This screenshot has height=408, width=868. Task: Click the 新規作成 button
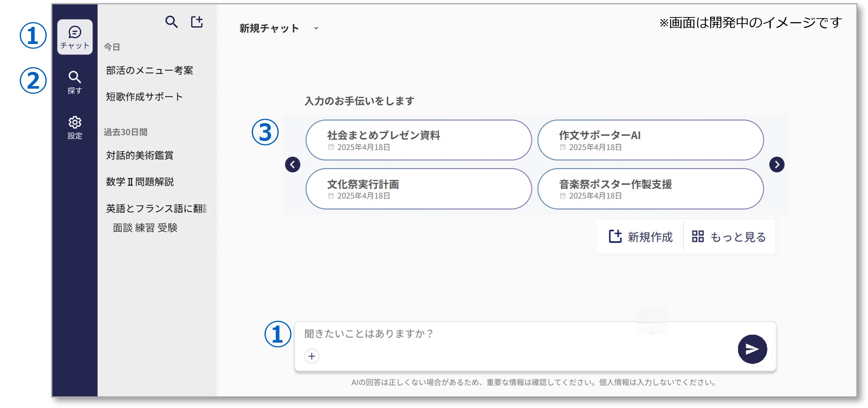click(x=641, y=237)
